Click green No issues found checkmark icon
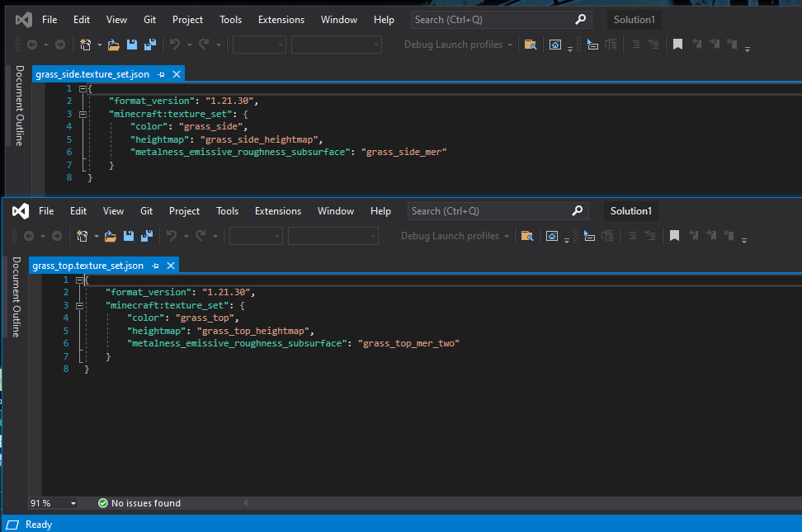The image size is (802, 532). pyautogui.click(x=103, y=503)
